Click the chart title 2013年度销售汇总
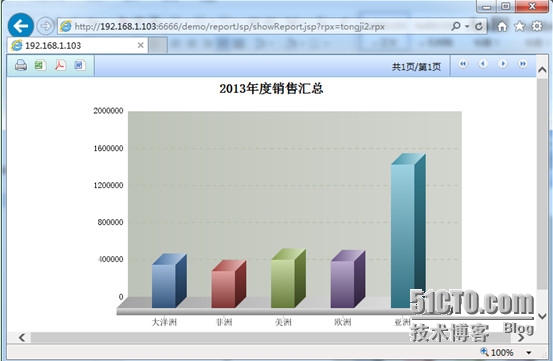This screenshot has width=553, height=361. point(271,88)
